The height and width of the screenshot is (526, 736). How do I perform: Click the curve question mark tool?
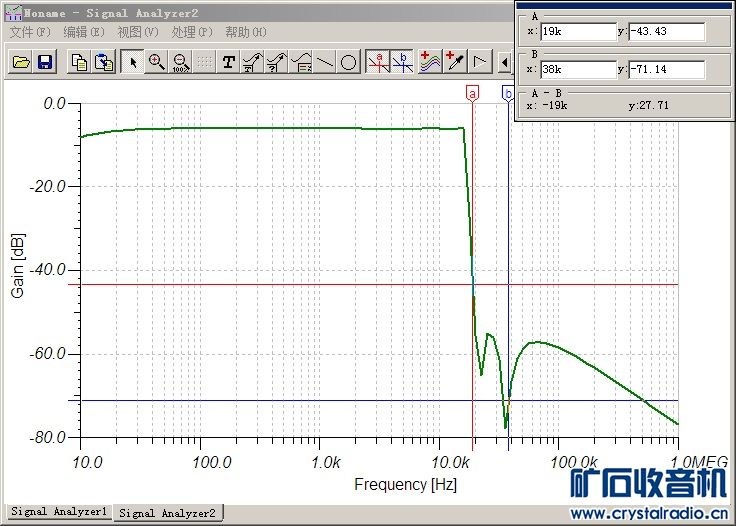pyautogui.click(x=277, y=62)
